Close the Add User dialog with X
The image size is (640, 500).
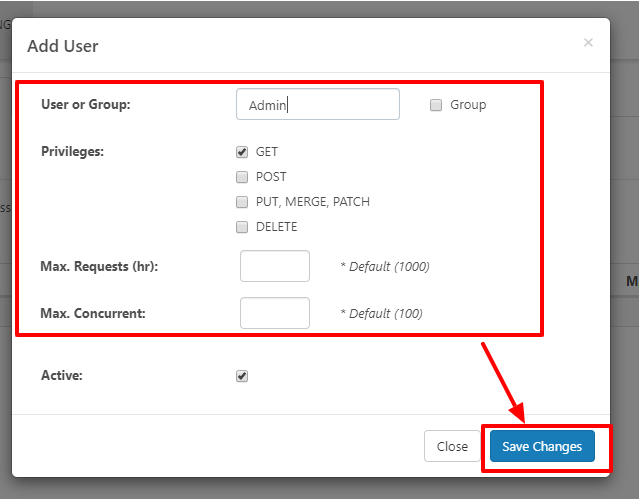[x=588, y=42]
